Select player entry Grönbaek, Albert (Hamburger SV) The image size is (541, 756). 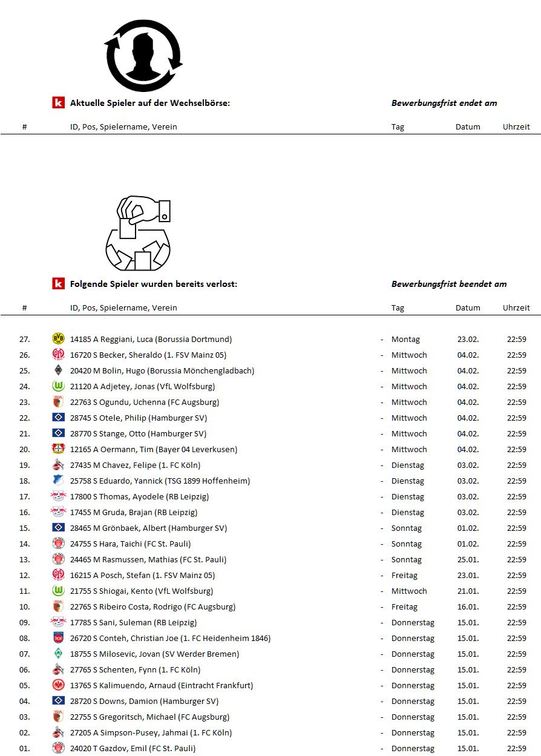(148, 528)
